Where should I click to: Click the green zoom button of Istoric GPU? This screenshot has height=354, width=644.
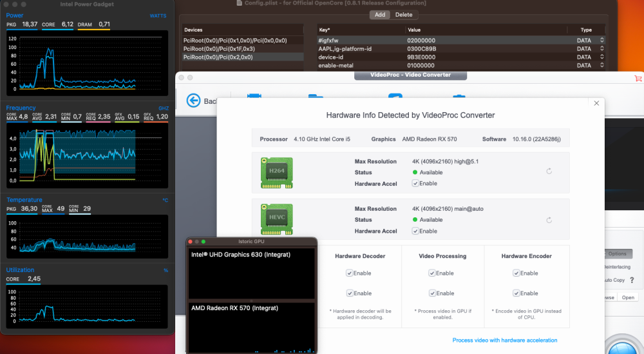(x=204, y=241)
